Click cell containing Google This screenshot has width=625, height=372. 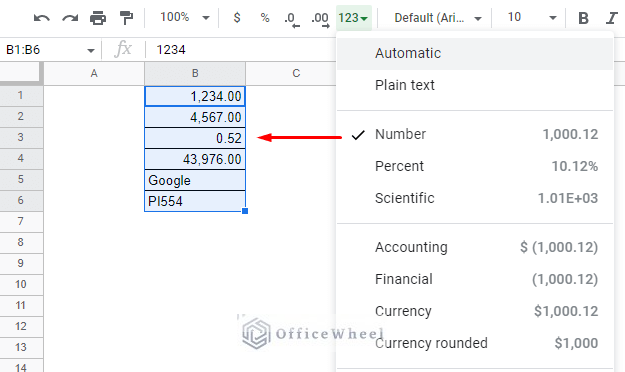(x=195, y=180)
